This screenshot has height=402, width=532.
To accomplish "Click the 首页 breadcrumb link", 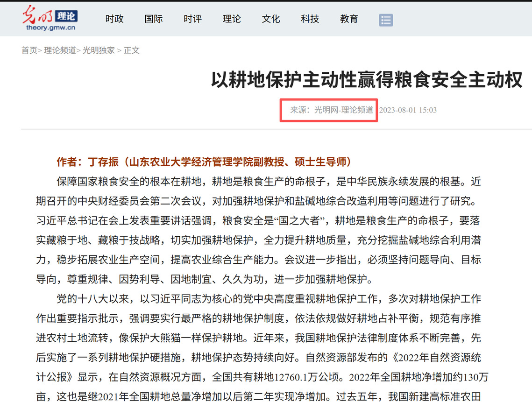I will (x=29, y=50).
